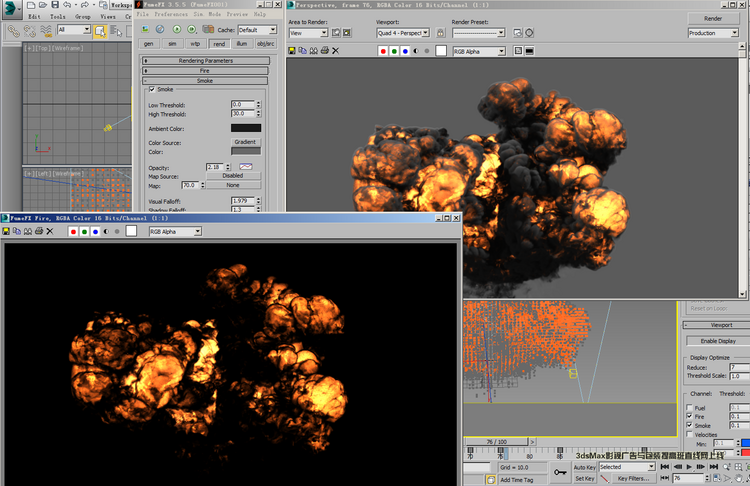The width and height of the screenshot is (750, 486).
Task: Open the 3ds Max application menu logo
Action: tap(10, 9)
